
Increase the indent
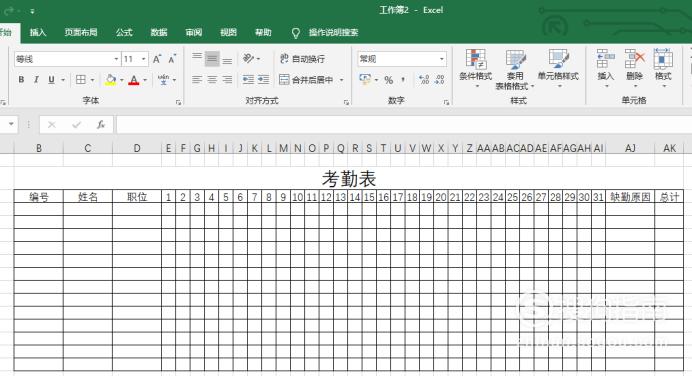(263, 79)
